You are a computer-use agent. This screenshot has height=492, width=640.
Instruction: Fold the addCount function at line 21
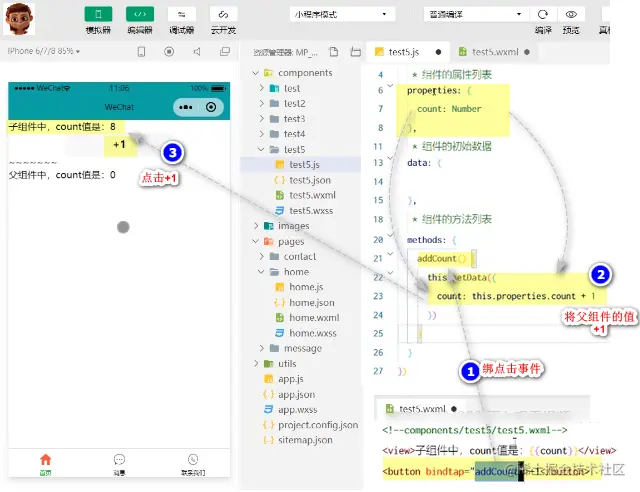[x=390, y=254]
